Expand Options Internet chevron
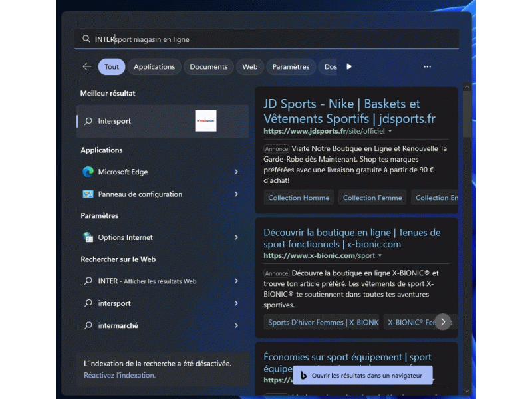 tap(236, 237)
